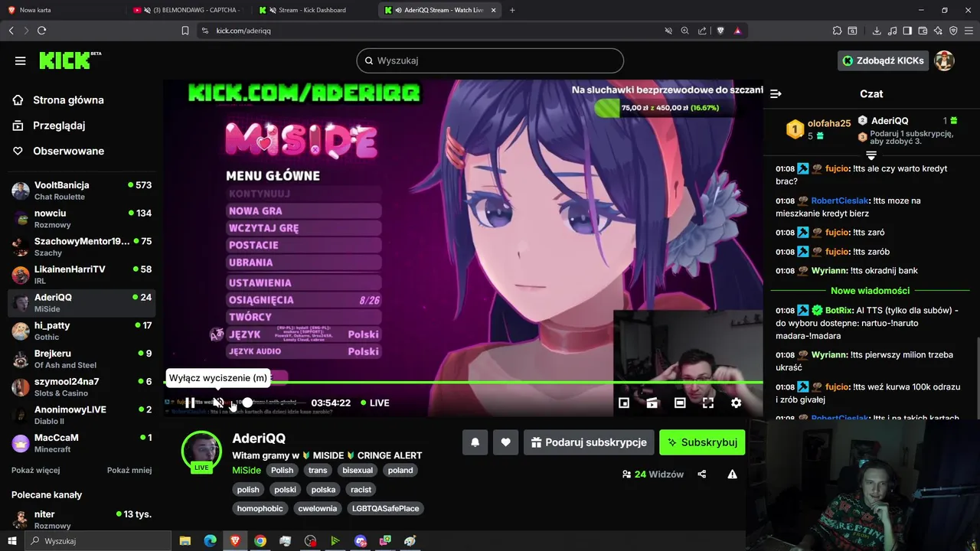
Task: Open the player settings gear
Action: click(x=736, y=403)
